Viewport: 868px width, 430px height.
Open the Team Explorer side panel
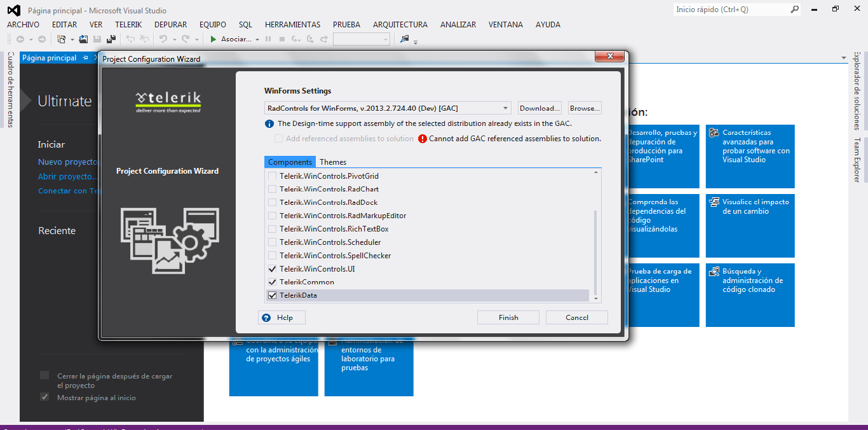(857, 160)
